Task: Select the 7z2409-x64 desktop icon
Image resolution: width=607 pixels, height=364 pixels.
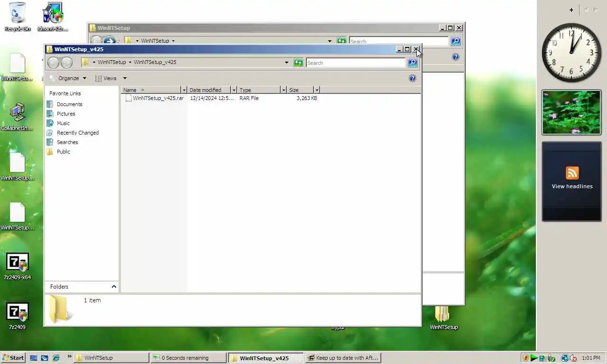Action: tap(18, 266)
